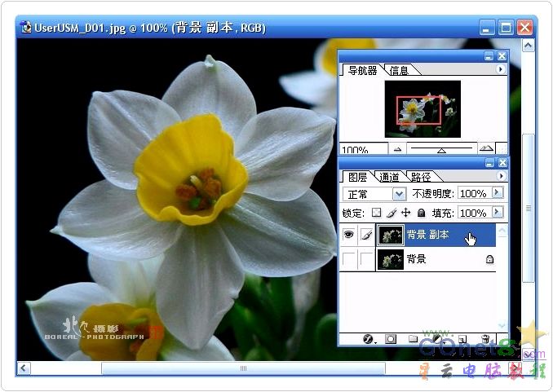Switch to the 通道 tab
The width and height of the screenshot is (553, 392).
click(x=390, y=176)
